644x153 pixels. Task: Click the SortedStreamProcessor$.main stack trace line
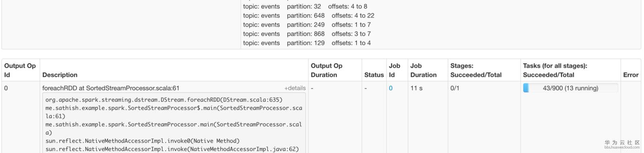coord(173,112)
